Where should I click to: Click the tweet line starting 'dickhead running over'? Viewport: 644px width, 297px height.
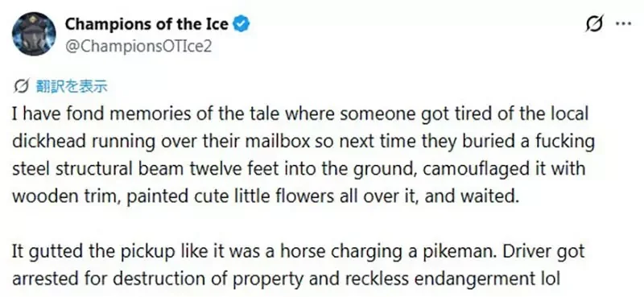click(x=303, y=142)
